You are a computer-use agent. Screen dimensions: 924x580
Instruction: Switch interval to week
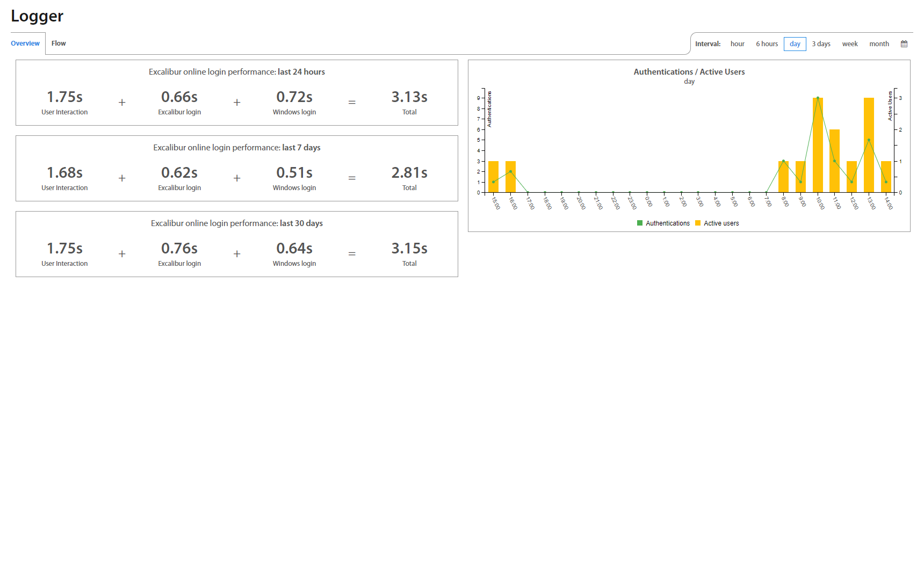point(849,44)
